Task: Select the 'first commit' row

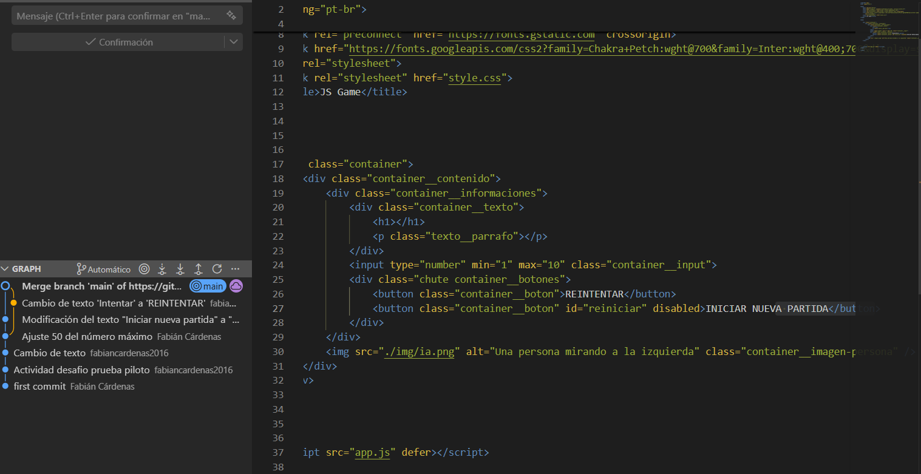Action: point(126,386)
